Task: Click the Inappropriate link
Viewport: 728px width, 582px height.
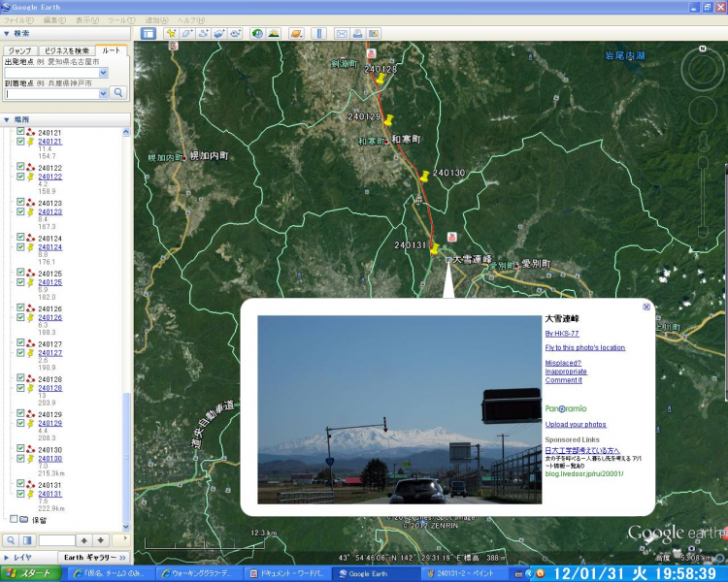Action: tap(566, 372)
